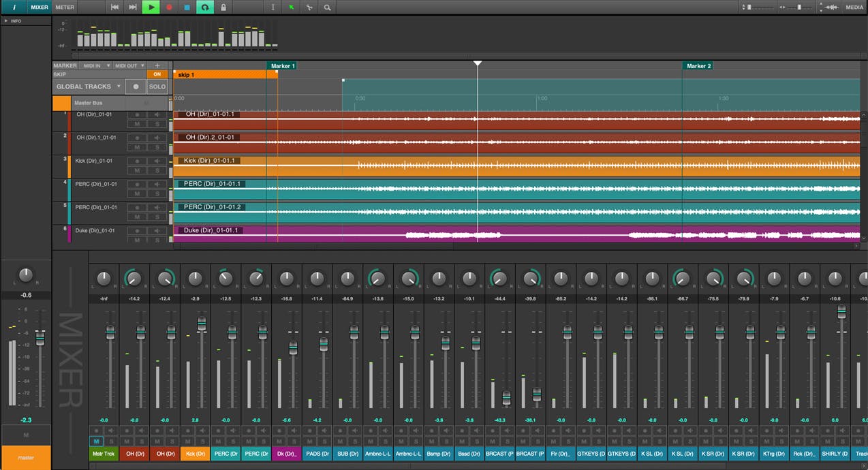This screenshot has width=868, height=470.
Task: Select Marker 2 on the timeline ruler
Action: [x=698, y=65]
